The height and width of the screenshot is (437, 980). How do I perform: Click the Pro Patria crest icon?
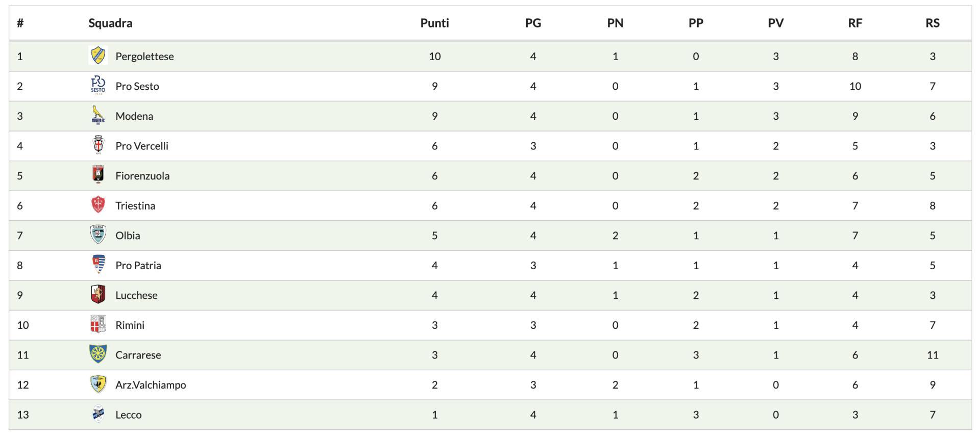pos(98,265)
